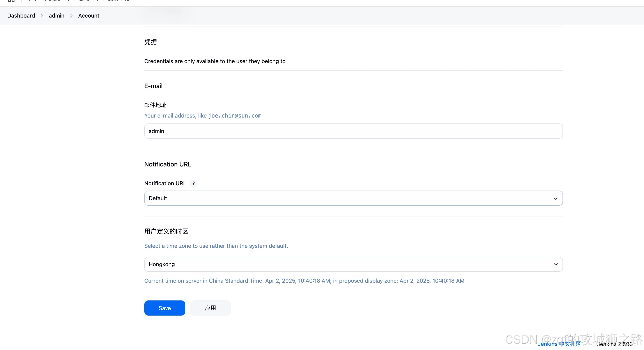Open the Hongkong time zone dropdown
The height and width of the screenshot is (350, 644).
353,264
